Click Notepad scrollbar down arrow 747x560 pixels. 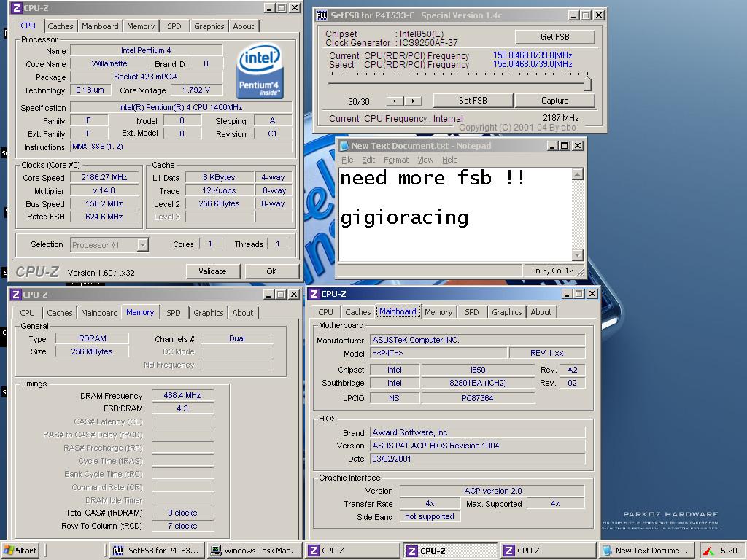point(578,255)
